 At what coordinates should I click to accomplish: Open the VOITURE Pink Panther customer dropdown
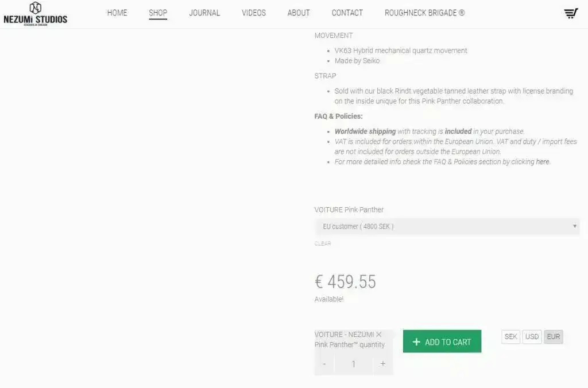pyautogui.click(x=447, y=227)
